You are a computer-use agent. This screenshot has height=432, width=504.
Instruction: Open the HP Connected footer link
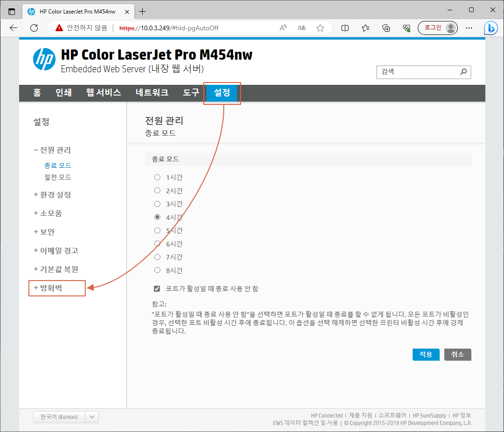tap(327, 416)
